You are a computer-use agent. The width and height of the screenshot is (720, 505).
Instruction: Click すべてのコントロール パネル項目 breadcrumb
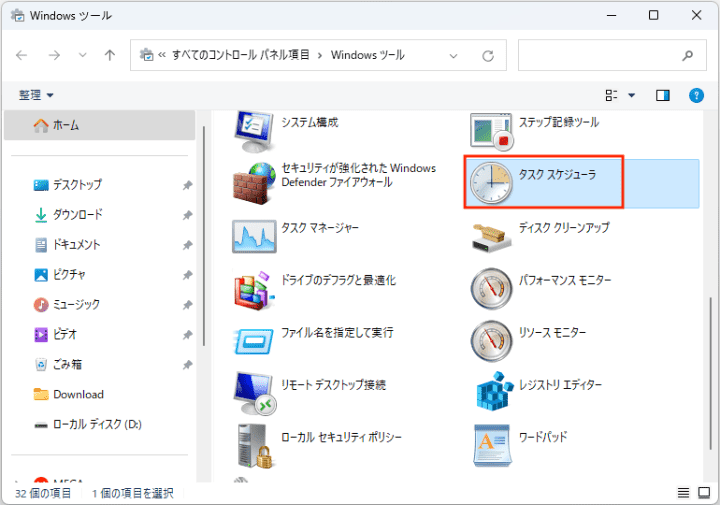click(x=241, y=55)
